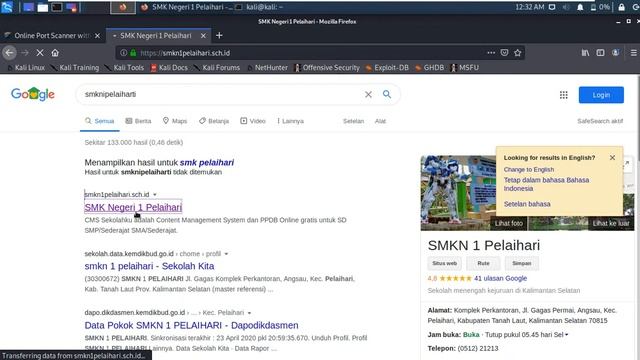
Task: Expand the Lainnya more options menu
Action: click(x=290, y=121)
